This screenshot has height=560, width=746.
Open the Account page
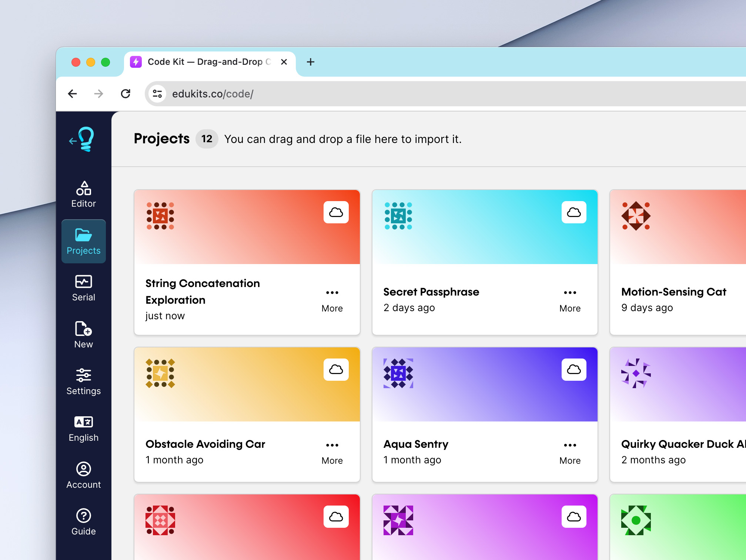[x=84, y=474]
